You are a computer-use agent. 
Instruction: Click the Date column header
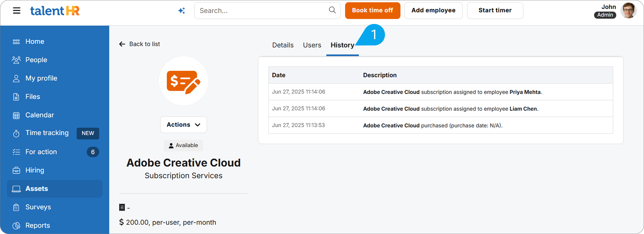[x=279, y=75]
